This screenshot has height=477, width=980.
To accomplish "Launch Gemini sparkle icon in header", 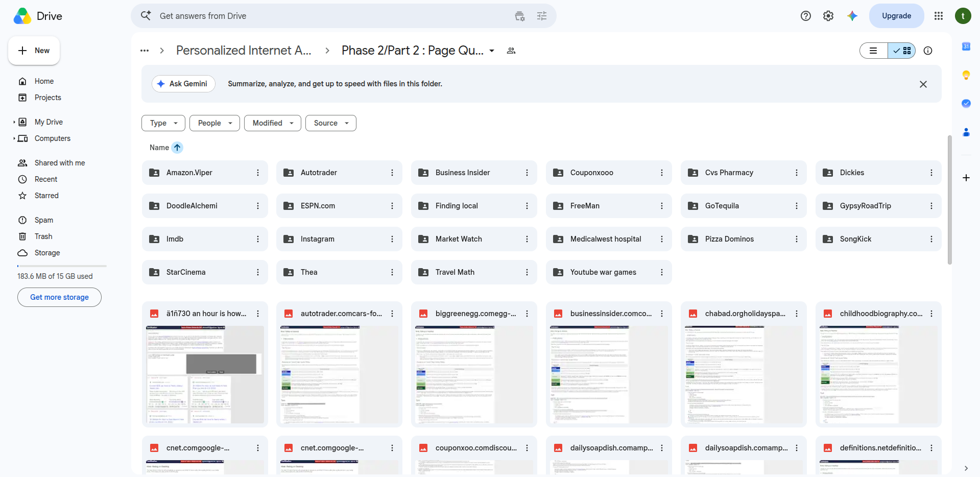I will click(852, 16).
